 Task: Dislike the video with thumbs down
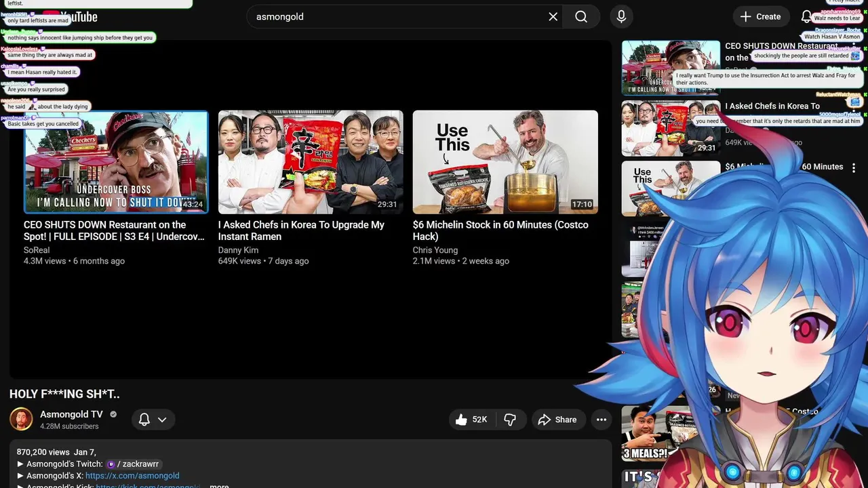point(511,420)
